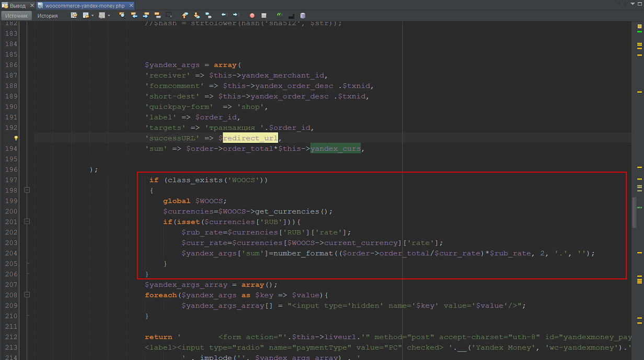Start macro recording with red circle icon
The width and height of the screenshot is (644, 360).
[x=252, y=16]
